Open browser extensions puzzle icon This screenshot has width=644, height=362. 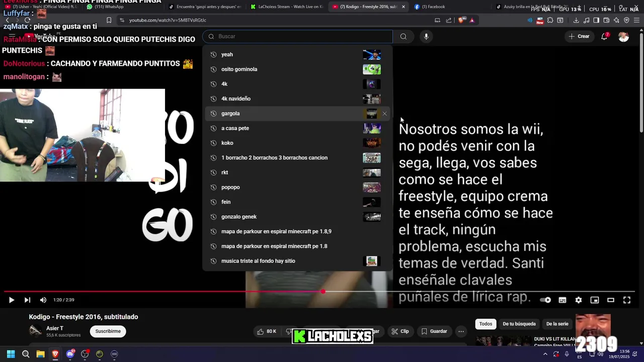[550, 20]
